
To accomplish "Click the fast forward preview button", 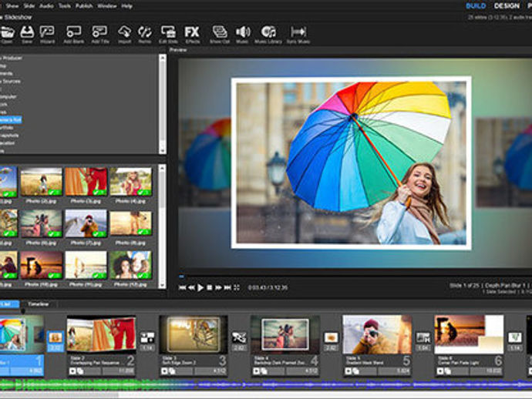I will 218,287.
